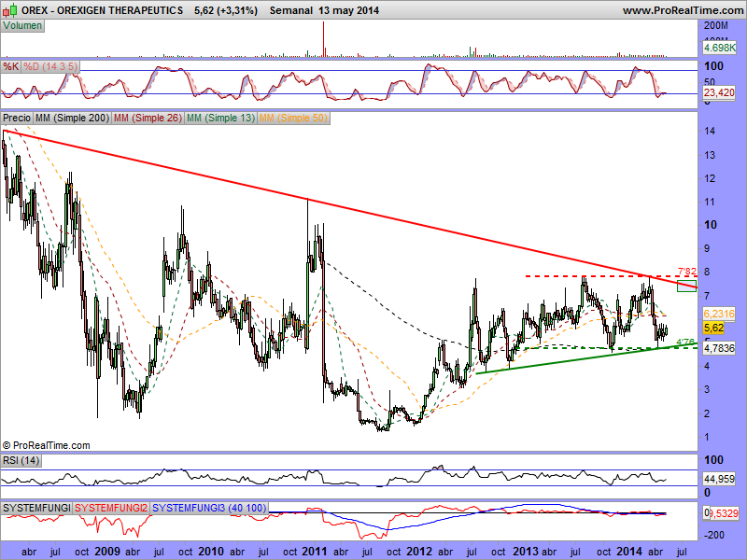Image resolution: width=747 pixels, height=560 pixels.
Task: Select the MM (Simple 13) label
Action: coord(220,118)
